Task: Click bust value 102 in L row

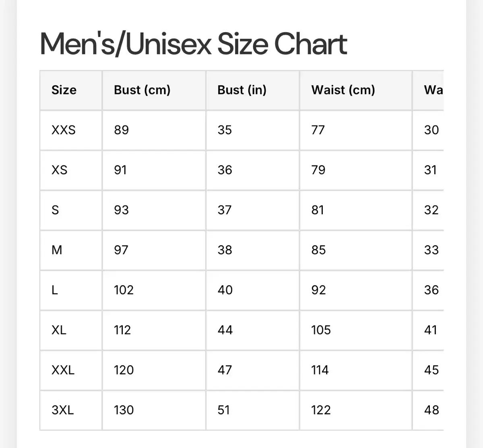Action: [124, 290]
